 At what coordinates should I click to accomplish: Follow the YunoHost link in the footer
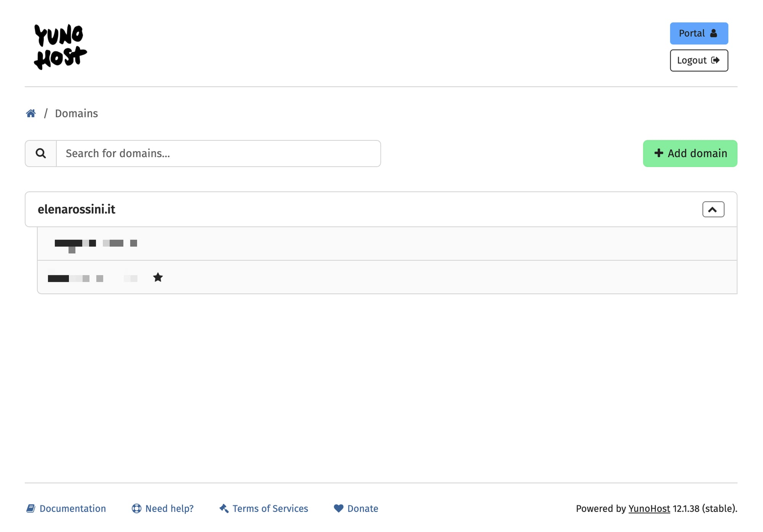[649, 508]
